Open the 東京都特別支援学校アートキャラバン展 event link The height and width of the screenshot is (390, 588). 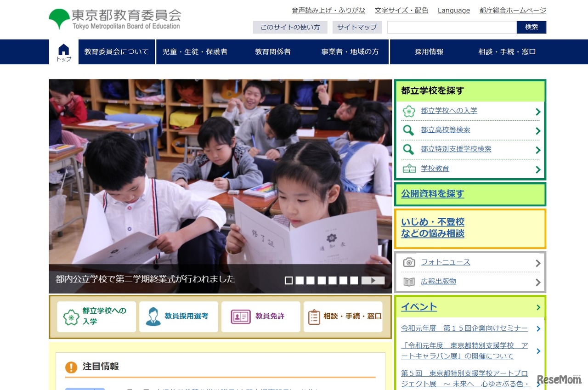(464, 351)
